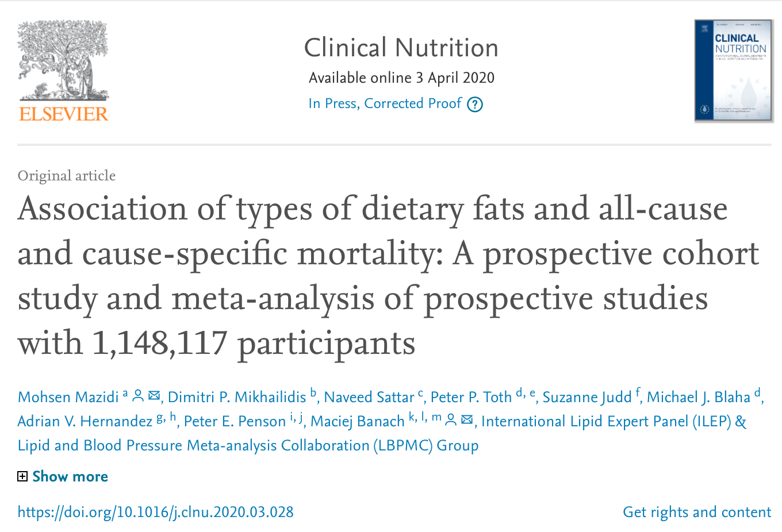This screenshot has height=532, width=782.
Task: Expand the Show more section
Action: (70, 476)
